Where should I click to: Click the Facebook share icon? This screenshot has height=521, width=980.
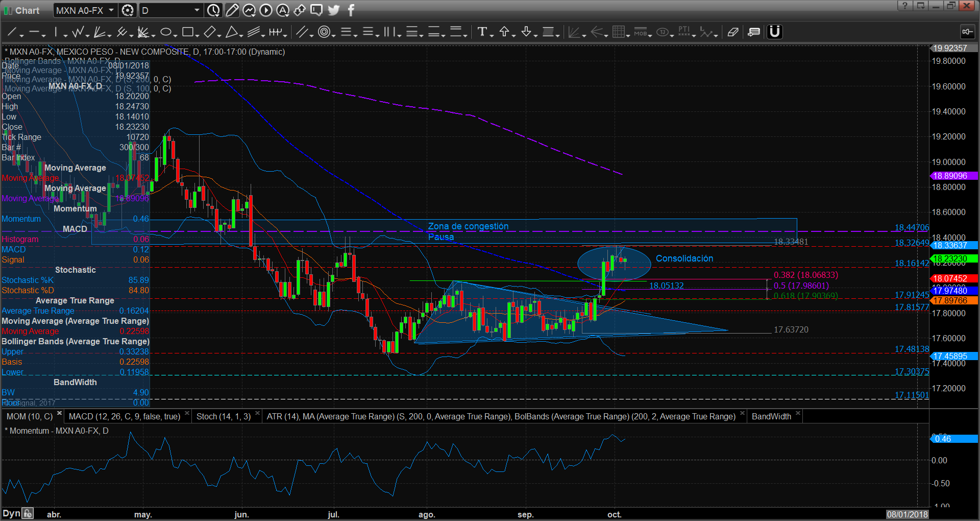(351, 10)
